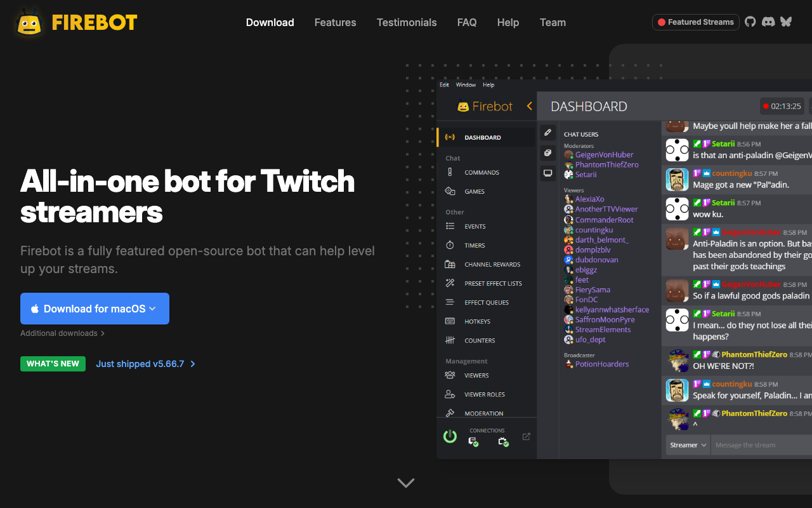Open the Discord icon link
The height and width of the screenshot is (508, 812).
[x=768, y=22]
